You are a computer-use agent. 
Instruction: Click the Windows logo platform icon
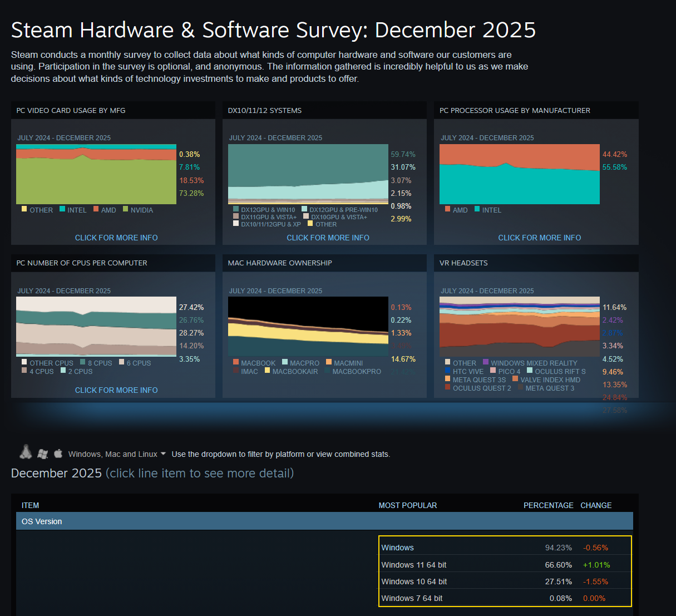click(x=43, y=454)
